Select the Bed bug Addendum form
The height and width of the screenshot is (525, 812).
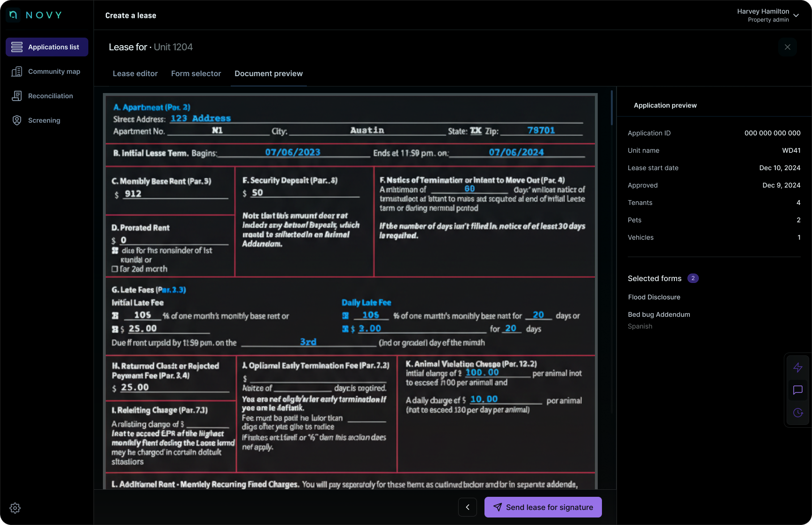click(x=659, y=314)
